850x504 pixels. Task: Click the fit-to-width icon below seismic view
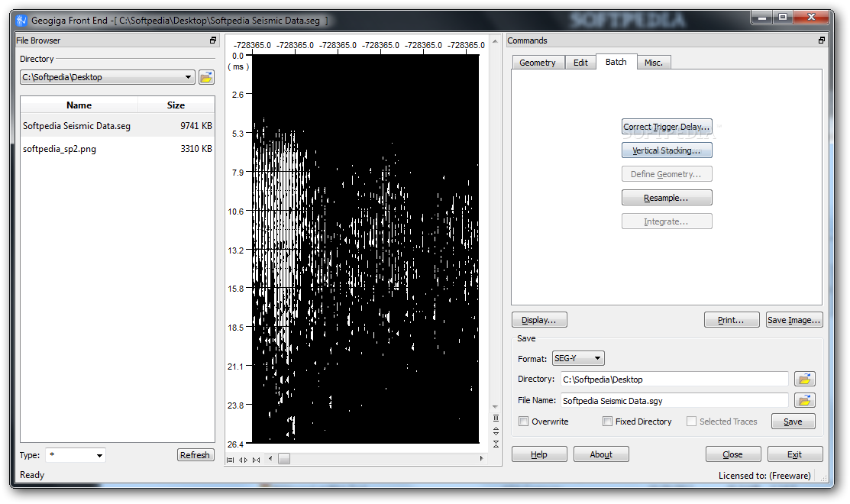[x=230, y=460]
